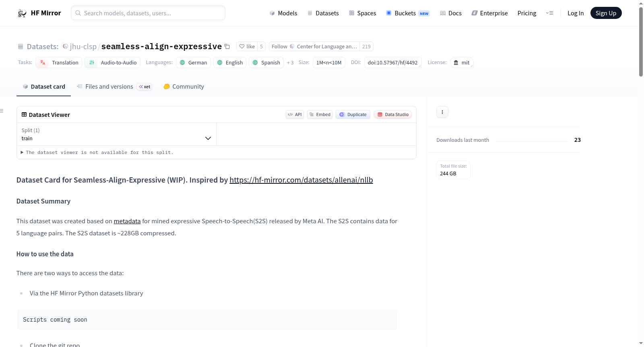Image resolution: width=644 pixels, height=347 pixels.
Task: Click the Dataset Summary heading
Action: point(43,202)
